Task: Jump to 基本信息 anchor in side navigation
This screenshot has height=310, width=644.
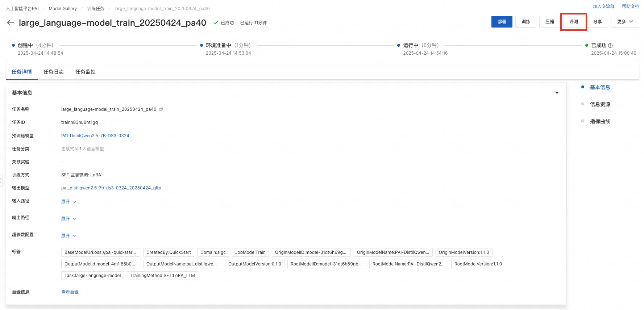Action: pos(600,87)
